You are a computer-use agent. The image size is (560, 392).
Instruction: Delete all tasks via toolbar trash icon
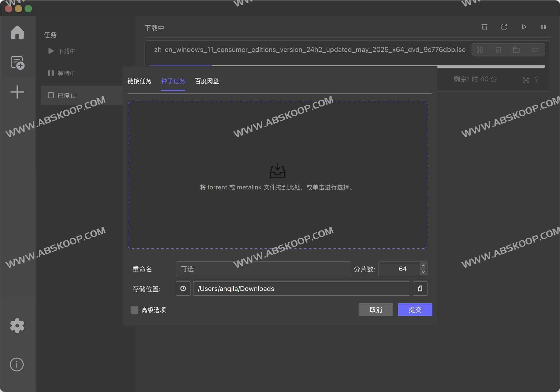point(484,27)
